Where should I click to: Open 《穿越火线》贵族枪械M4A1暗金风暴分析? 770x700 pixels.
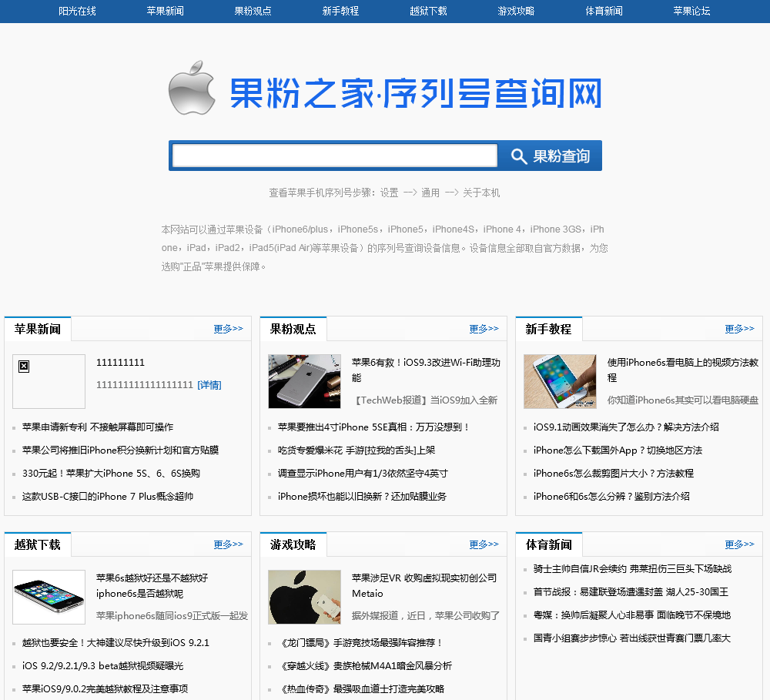(x=365, y=665)
